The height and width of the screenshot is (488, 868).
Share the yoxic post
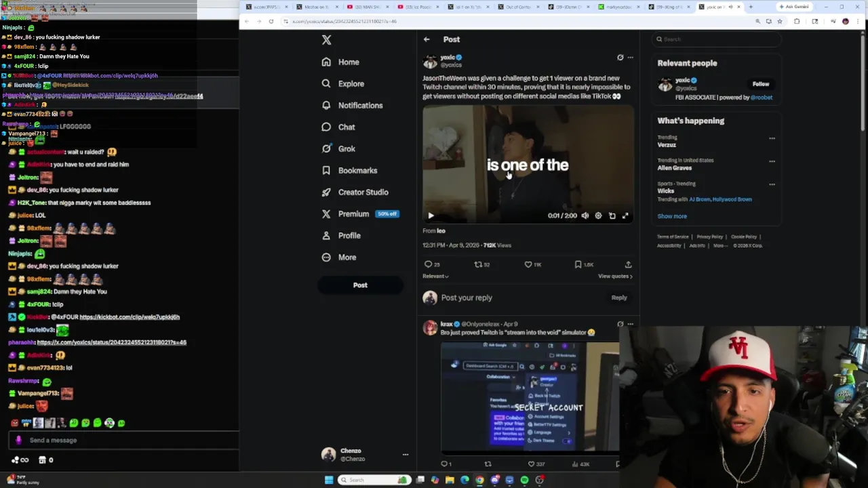(628, 264)
